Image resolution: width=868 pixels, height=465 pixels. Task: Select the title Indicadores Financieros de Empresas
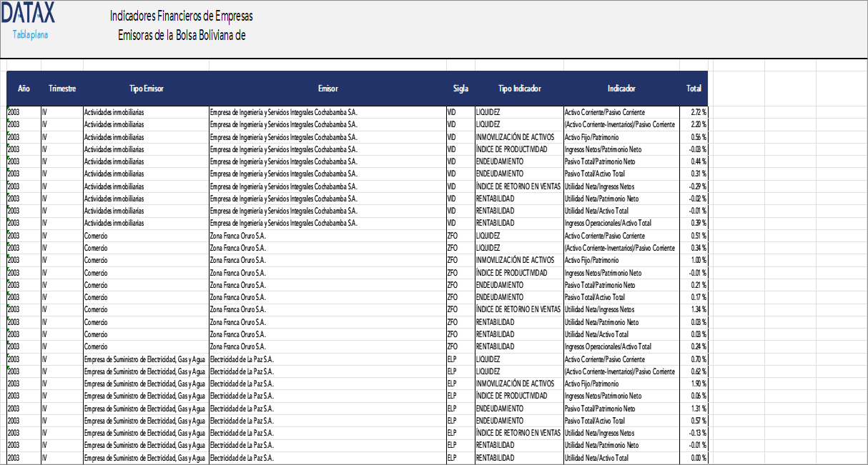[x=182, y=16]
